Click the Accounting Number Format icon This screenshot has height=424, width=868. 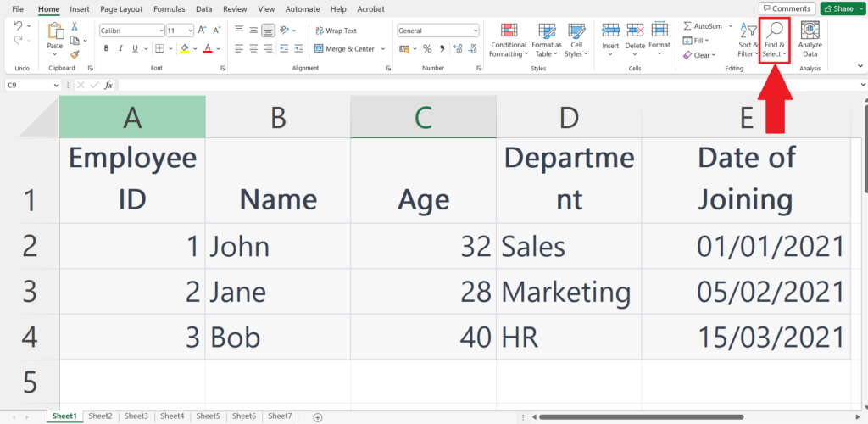[403, 48]
